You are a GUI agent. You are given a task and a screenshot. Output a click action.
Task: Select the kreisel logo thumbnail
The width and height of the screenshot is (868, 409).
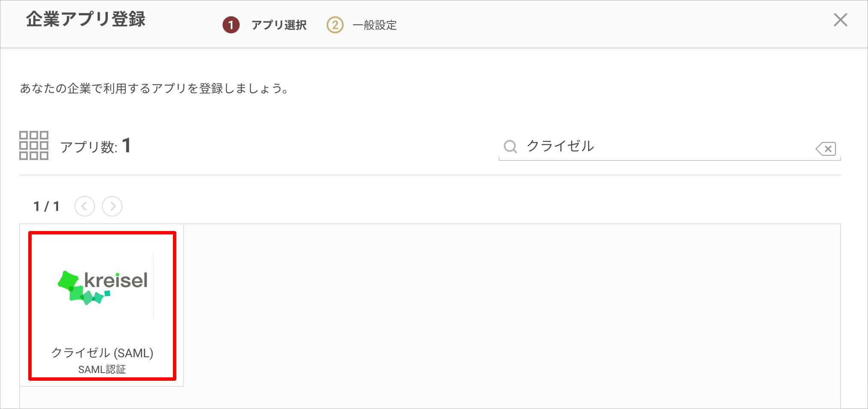pos(102,287)
